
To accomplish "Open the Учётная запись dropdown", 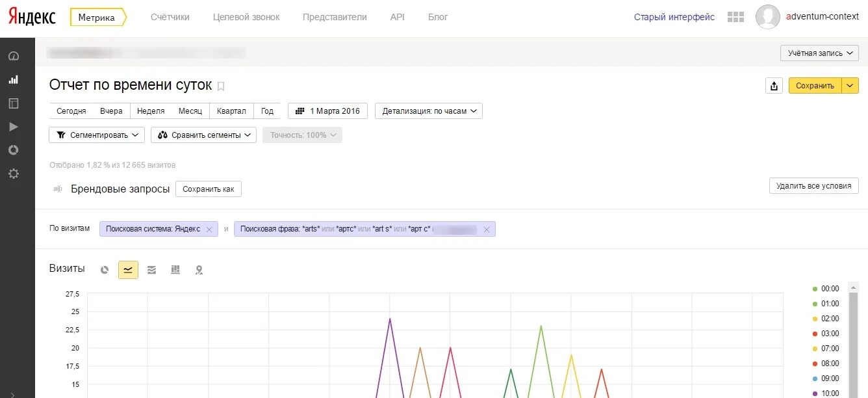I will [819, 53].
